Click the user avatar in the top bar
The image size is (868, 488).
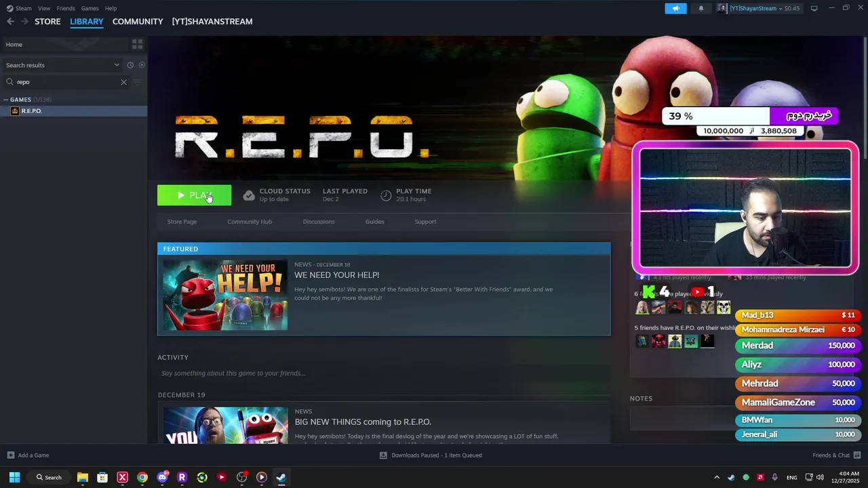(x=722, y=8)
